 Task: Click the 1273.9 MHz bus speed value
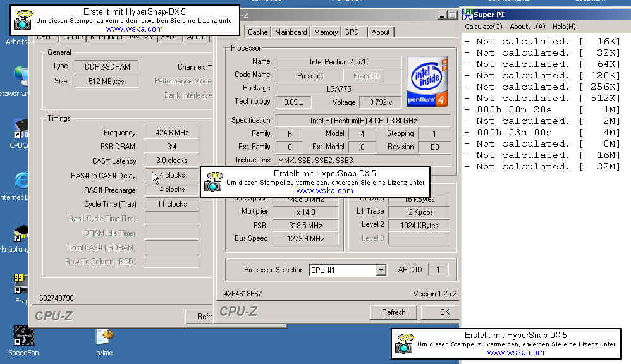tap(305, 239)
